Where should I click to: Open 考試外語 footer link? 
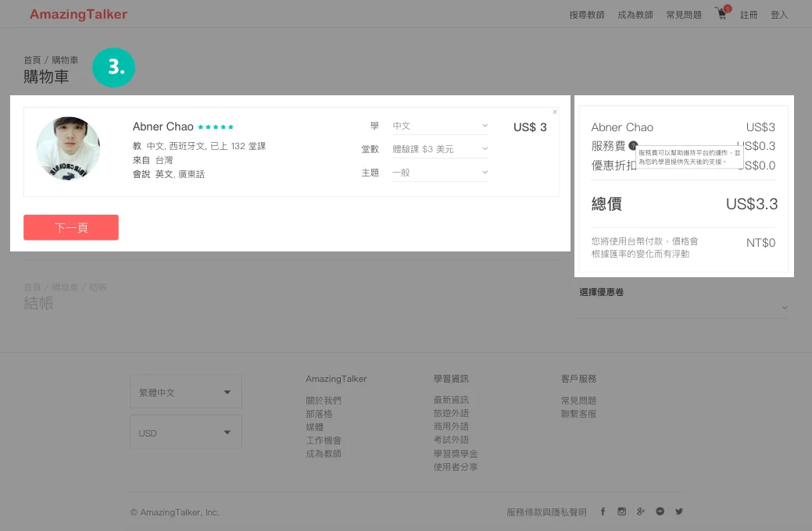coord(451,440)
